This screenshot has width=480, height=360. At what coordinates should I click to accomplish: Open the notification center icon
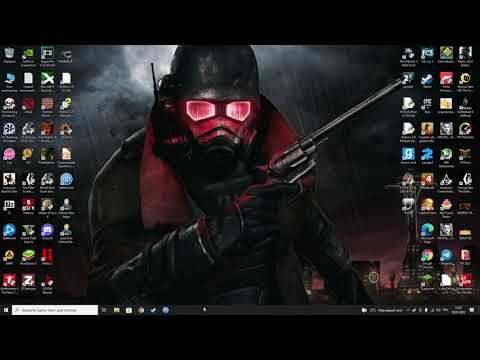(x=472, y=310)
